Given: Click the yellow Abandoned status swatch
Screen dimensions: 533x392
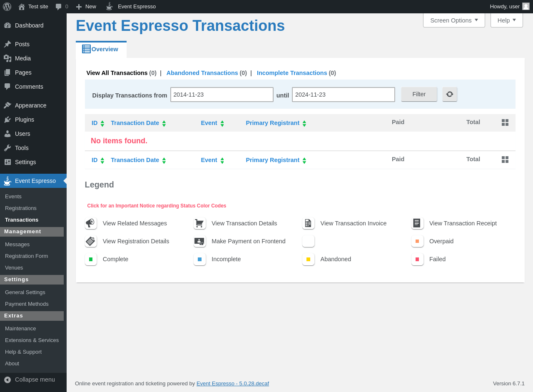Looking at the screenshot, I should click(x=308, y=259).
